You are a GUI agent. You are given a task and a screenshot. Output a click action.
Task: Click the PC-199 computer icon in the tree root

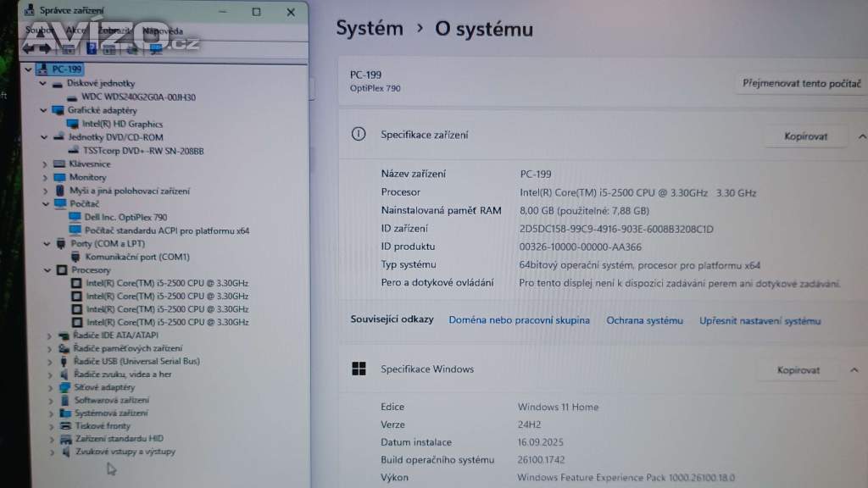coord(42,69)
